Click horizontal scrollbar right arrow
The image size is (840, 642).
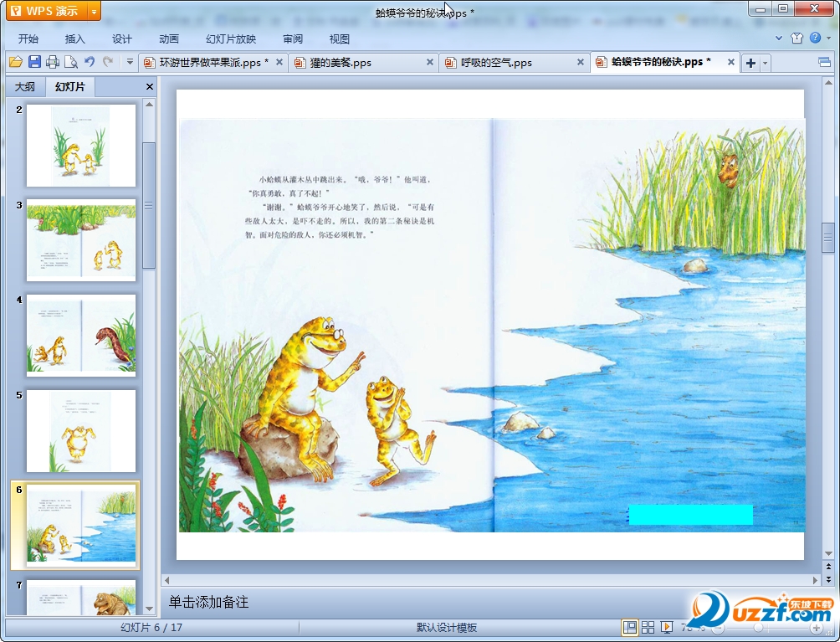click(x=816, y=580)
